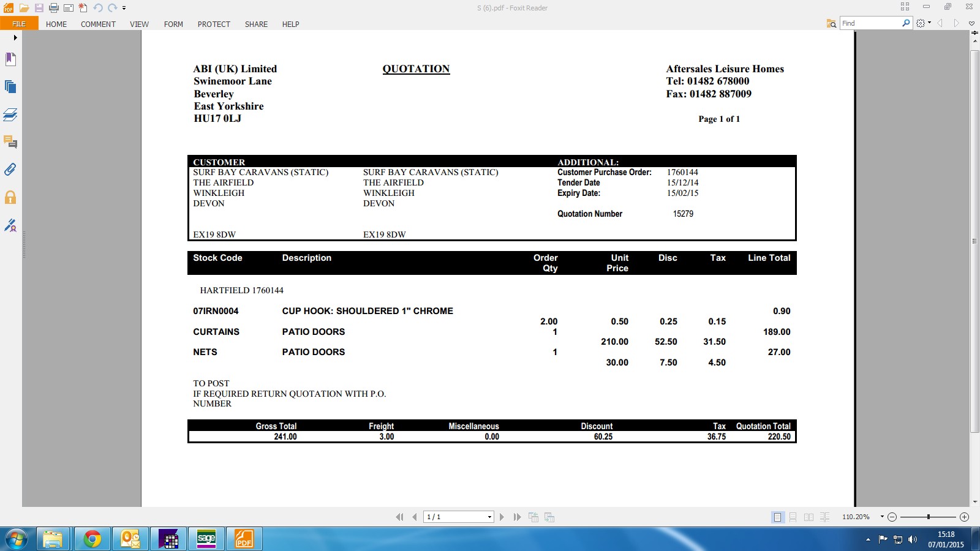Open the HELP tab
This screenshot has height=551, width=980.
click(290, 24)
